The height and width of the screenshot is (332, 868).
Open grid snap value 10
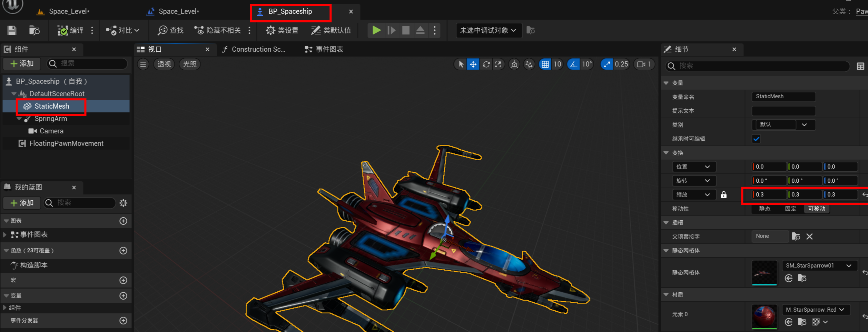[x=557, y=64]
